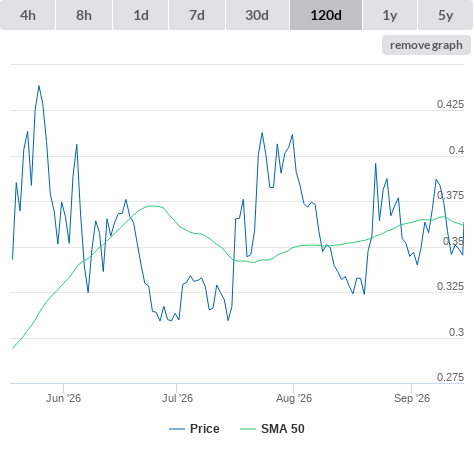Select the 4h time range tab

[28, 15]
